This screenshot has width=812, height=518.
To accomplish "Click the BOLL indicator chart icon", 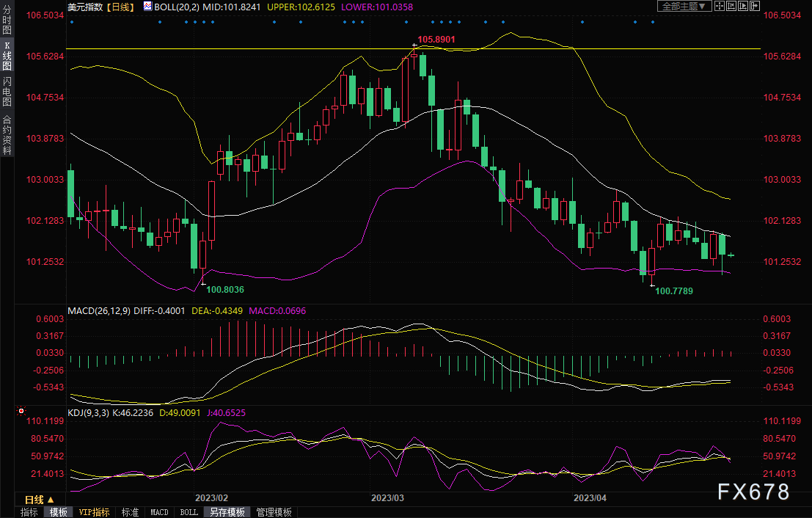I will click(149, 7).
